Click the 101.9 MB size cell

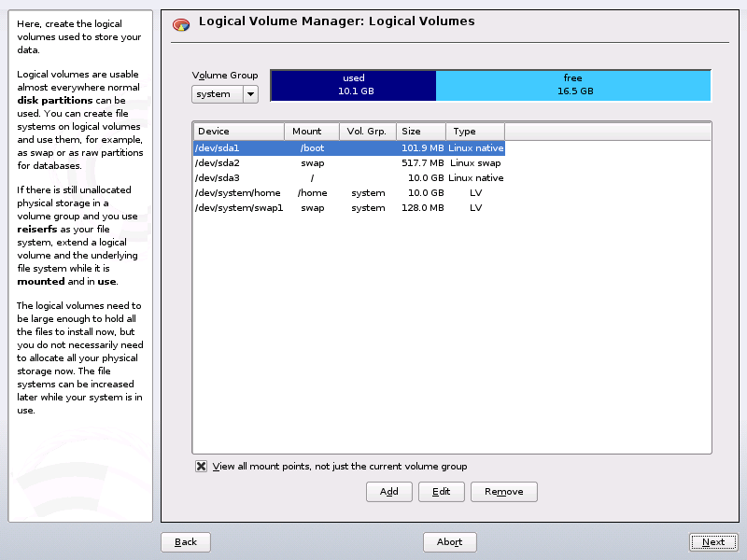[423, 148]
